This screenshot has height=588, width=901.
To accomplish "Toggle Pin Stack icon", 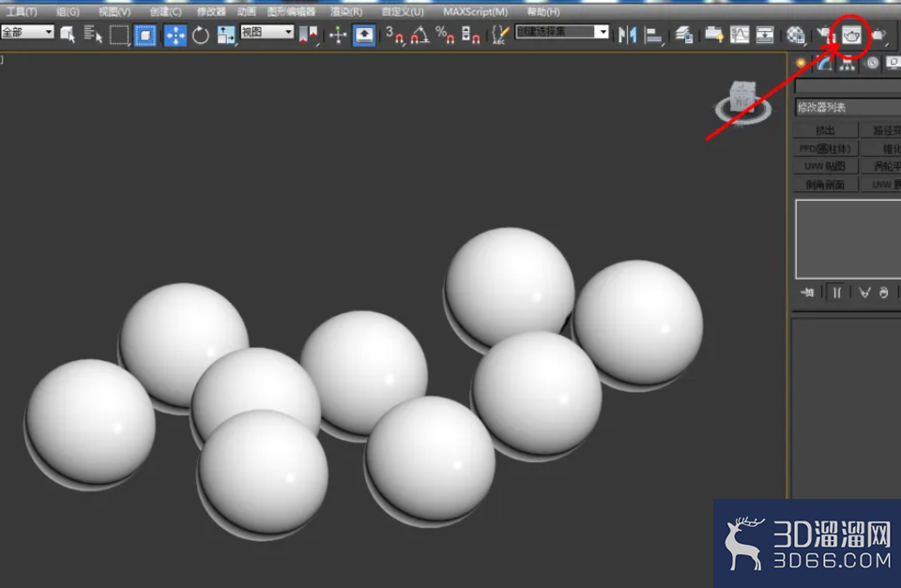I will click(x=807, y=293).
